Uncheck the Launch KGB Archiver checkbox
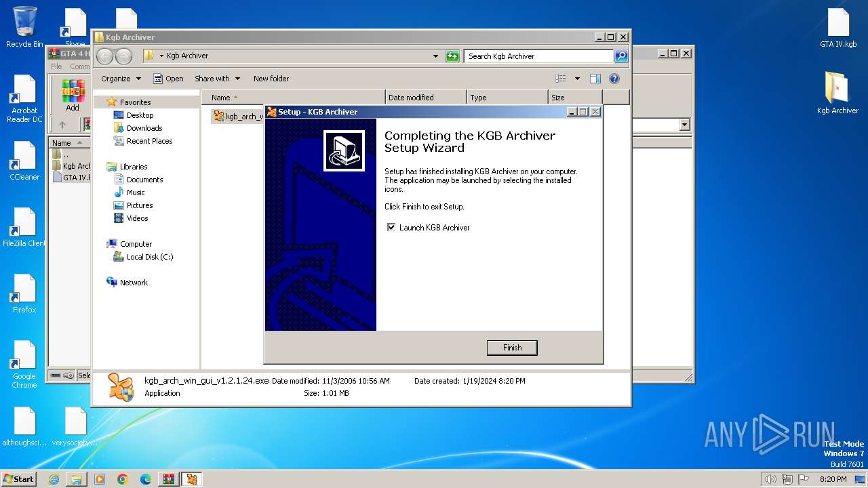The image size is (868, 488). [x=391, y=228]
